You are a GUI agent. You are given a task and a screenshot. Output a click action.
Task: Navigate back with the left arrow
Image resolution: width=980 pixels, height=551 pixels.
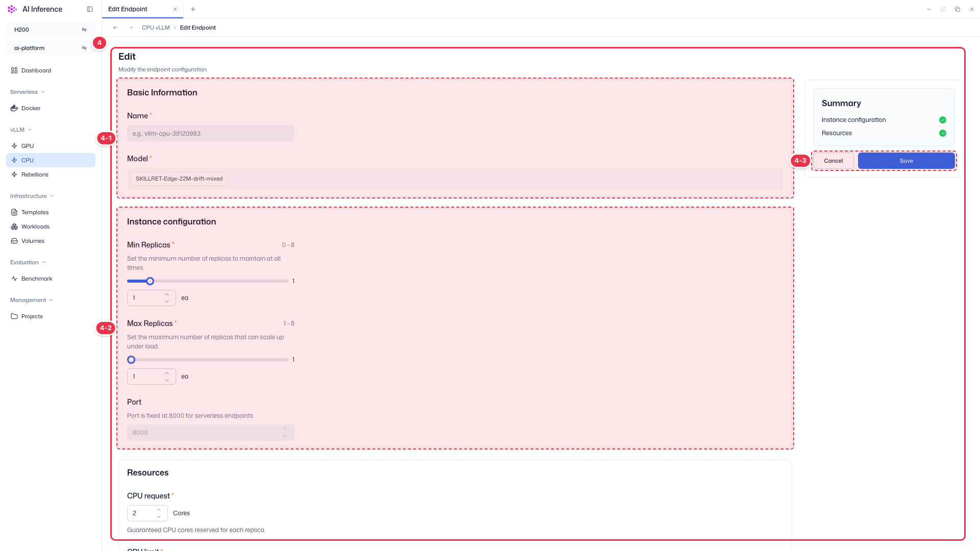115,28
